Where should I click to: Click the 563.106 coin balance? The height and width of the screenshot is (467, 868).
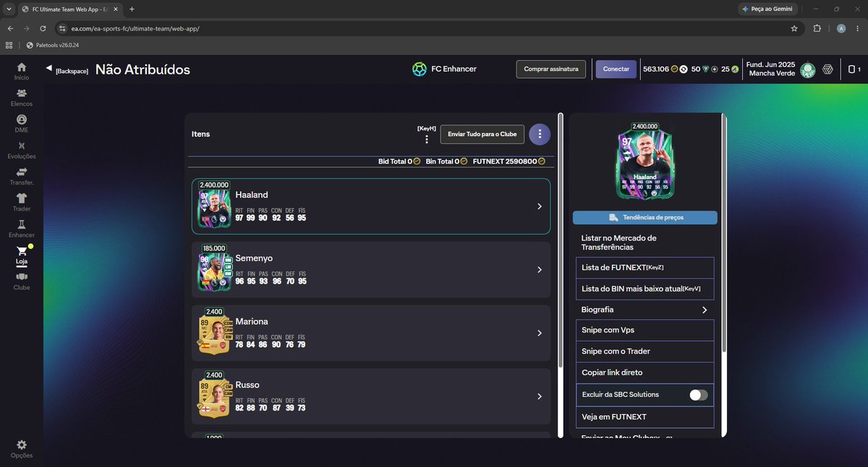(655, 70)
